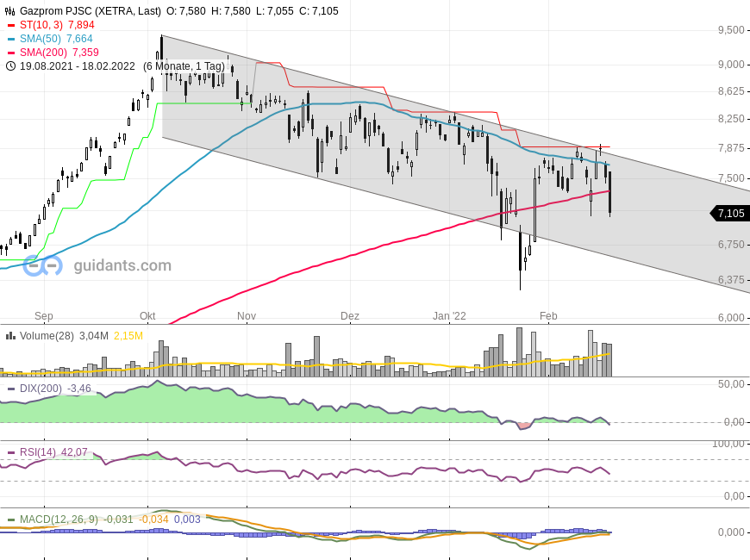Click the 6,750 price axis label
This screenshot has height=560, width=750.
(x=731, y=245)
